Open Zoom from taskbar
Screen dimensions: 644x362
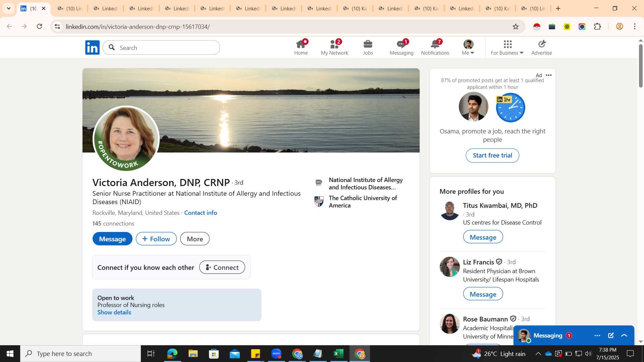pyautogui.click(x=276, y=354)
